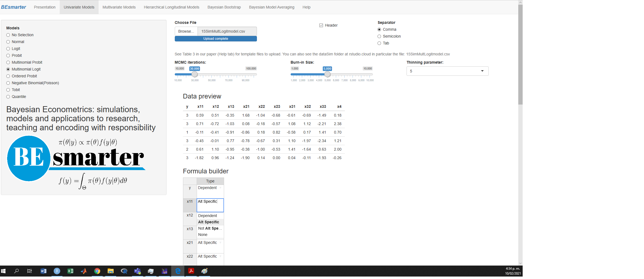Open Google Chrome from the taskbar
Viewport: 644px width, 279px height.
tap(97, 271)
